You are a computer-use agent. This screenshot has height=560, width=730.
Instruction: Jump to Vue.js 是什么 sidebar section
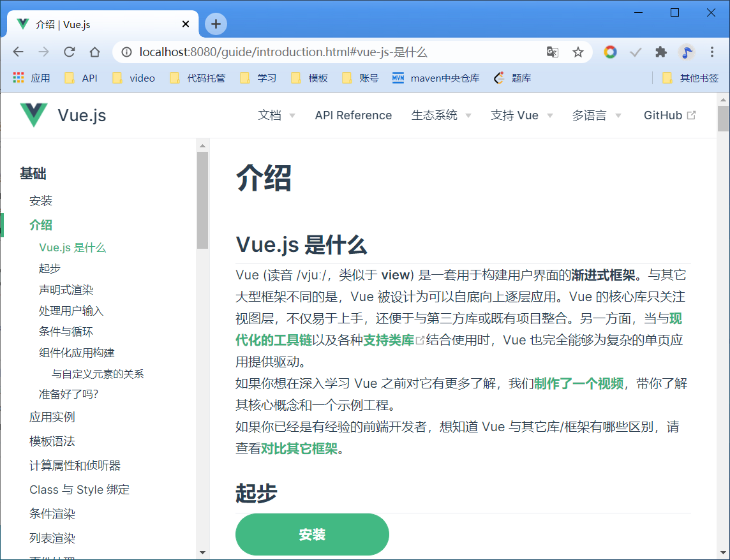tap(73, 247)
